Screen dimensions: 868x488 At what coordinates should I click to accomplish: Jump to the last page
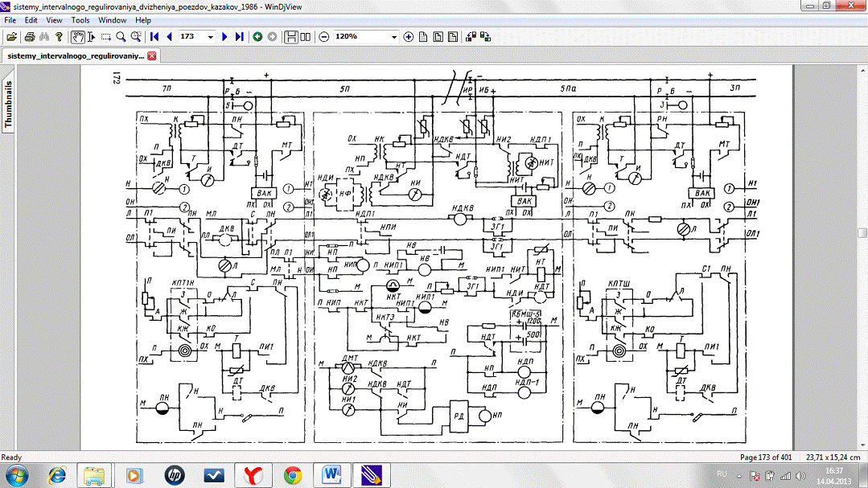[x=239, y=37]
